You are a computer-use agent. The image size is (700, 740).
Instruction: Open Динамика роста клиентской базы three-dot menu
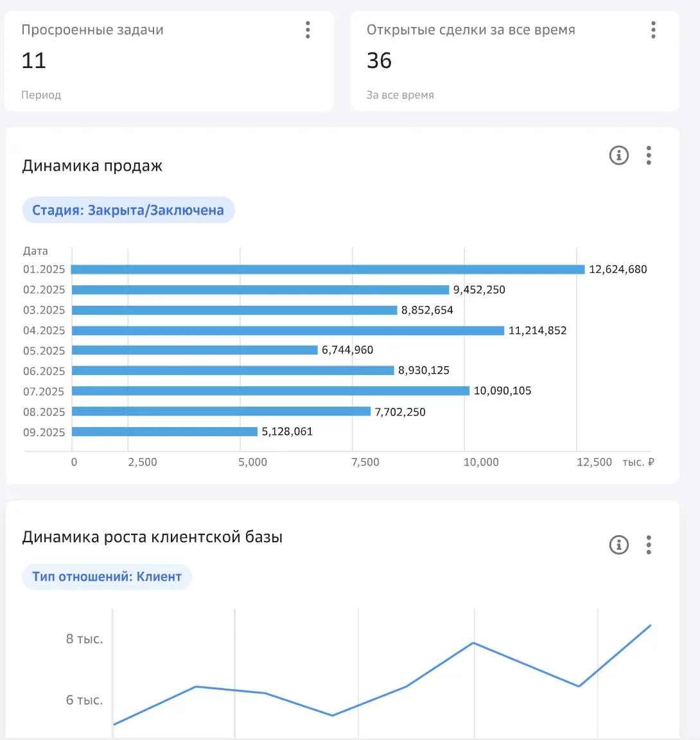click(x=649, y=545)
